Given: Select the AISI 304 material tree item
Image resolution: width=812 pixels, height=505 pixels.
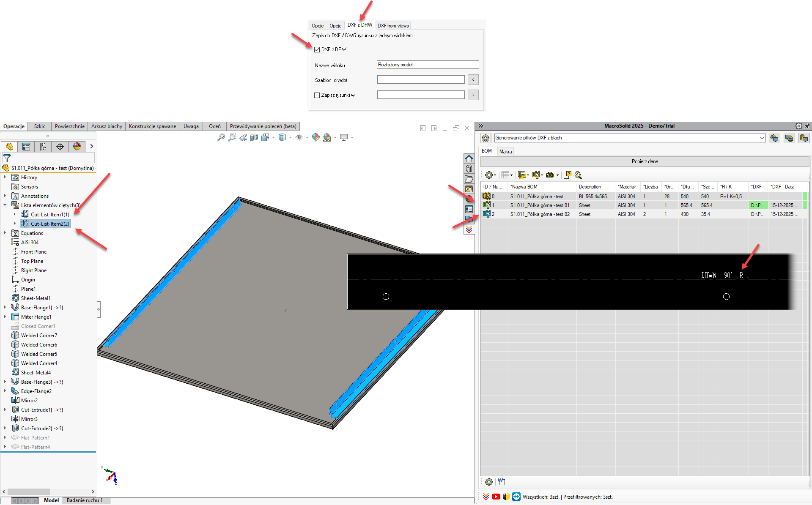Looking at the screenshot, I should tap(30, 243).
